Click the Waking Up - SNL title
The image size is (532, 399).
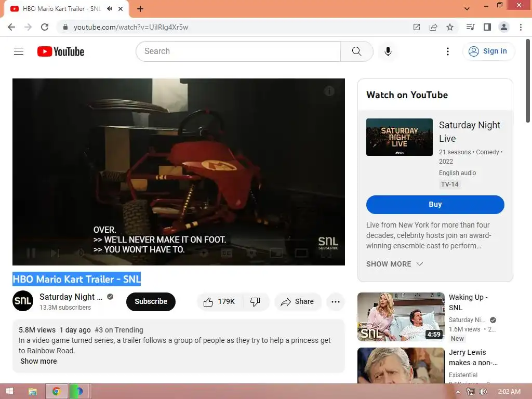(468, 302)
